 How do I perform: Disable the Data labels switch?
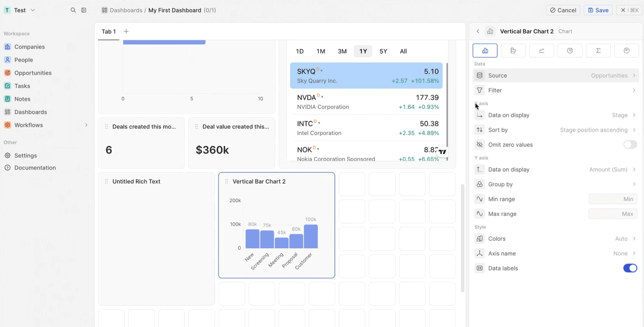[630, 268]
